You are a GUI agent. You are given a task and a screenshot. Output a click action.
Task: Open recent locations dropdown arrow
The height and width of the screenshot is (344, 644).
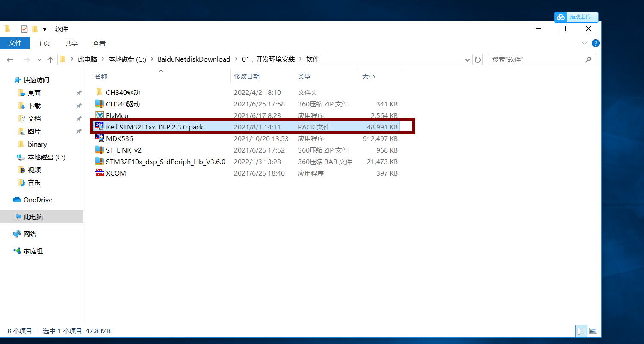pos(39,60)
